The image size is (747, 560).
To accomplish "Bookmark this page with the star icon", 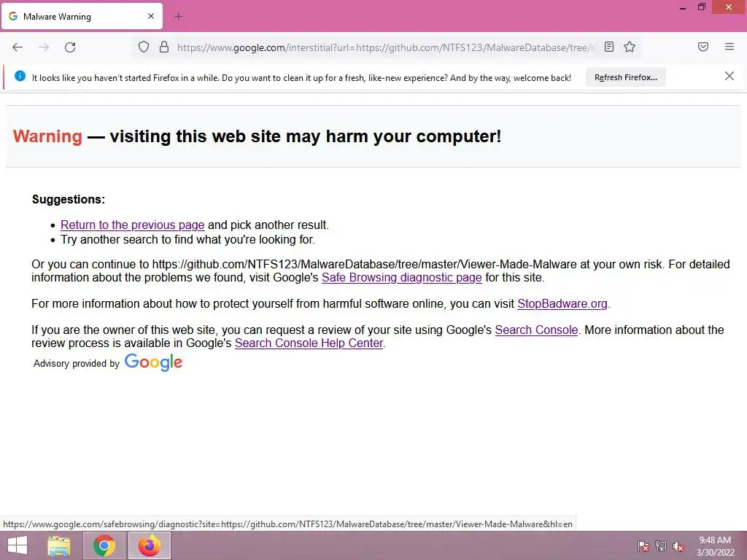I will tap(630, 47).
